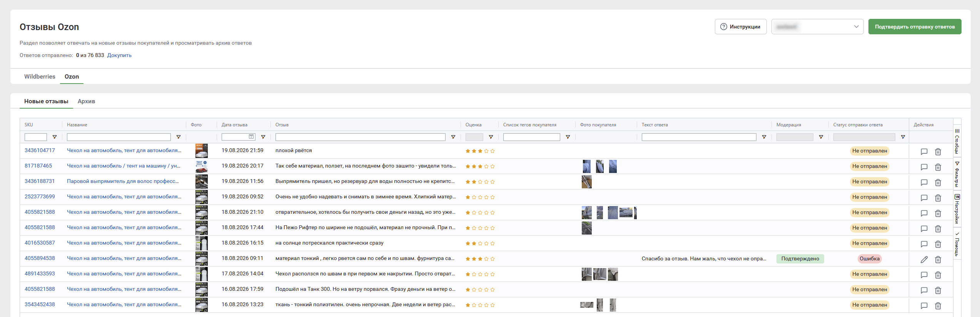Viewport: 980px width, 317px height.
Task: Delete the review for SKU 817187465
Action: coord(938,167)
